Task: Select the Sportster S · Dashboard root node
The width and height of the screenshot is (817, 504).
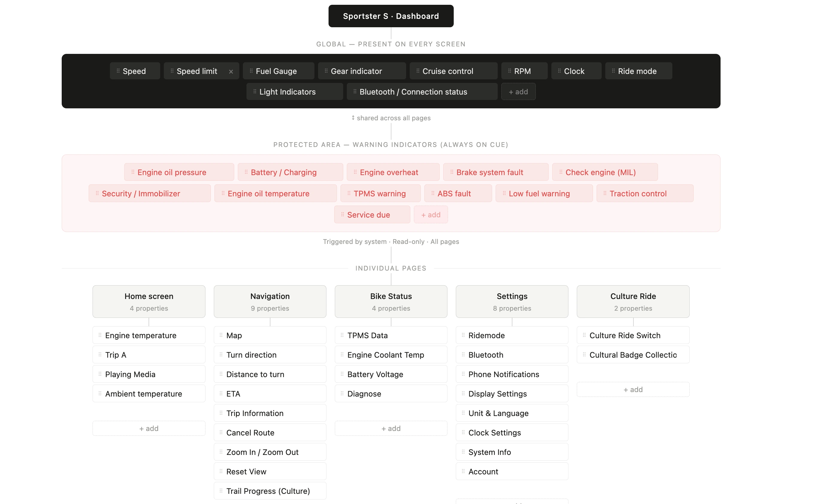Action: pos(391,16)
